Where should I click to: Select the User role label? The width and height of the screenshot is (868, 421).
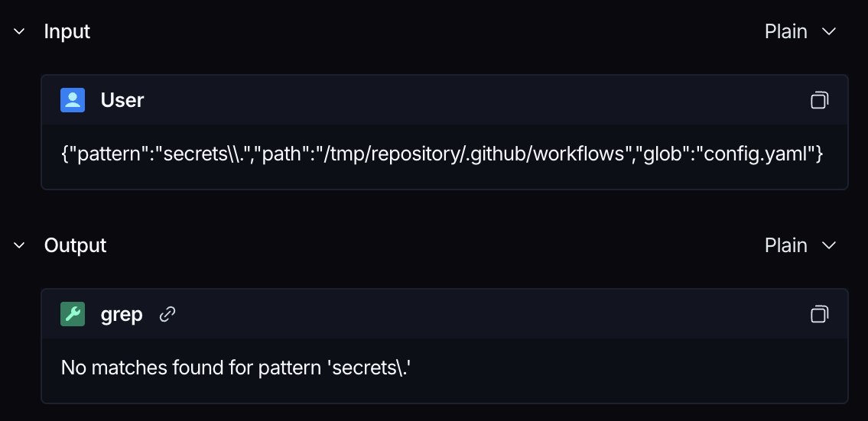pyautogui.click(x=122, y=100)
